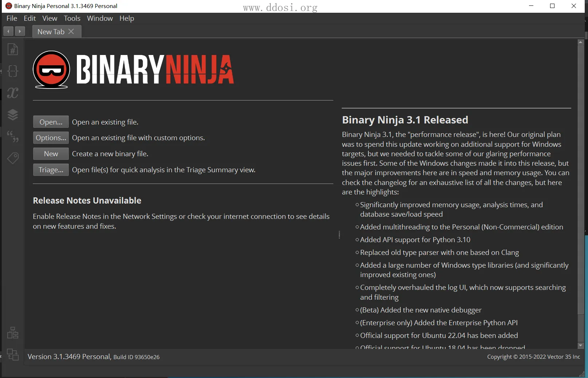Image resolution: width=588 pixels, height=378 pixels.
Task: Navigate back with the left arrow button
Action: (x=8, y=31)
